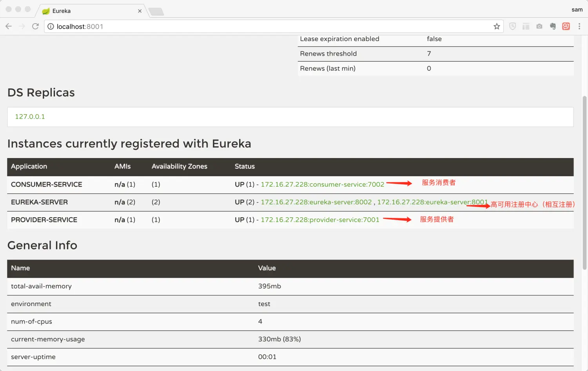Select EUREKA-SERVER application name
This screenshot has width=588, height=371.
point(39,202)
